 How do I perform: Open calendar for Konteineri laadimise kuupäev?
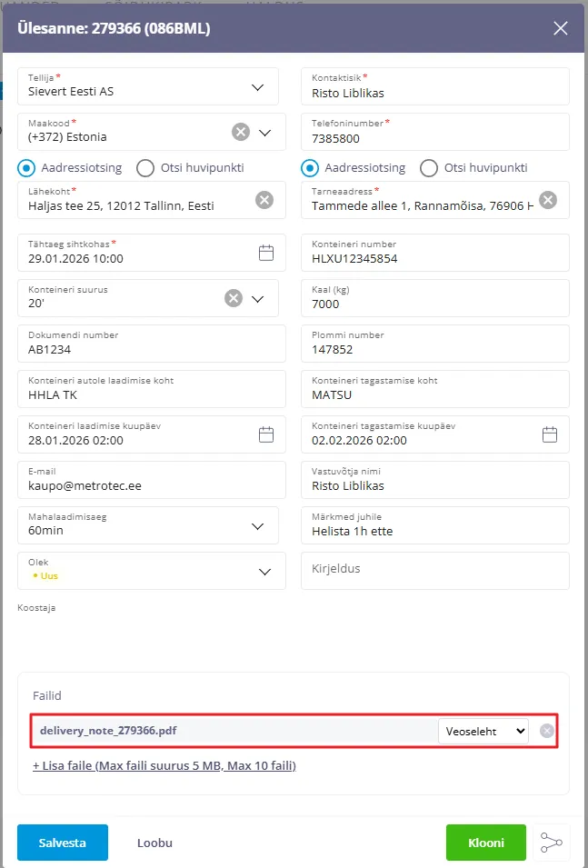[x=266, y=435]
